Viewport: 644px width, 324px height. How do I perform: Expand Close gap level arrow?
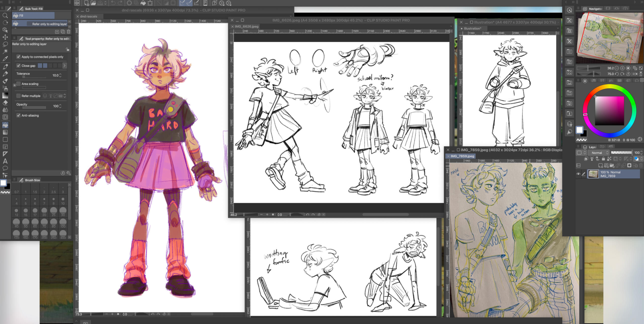(x=65, y=66)
